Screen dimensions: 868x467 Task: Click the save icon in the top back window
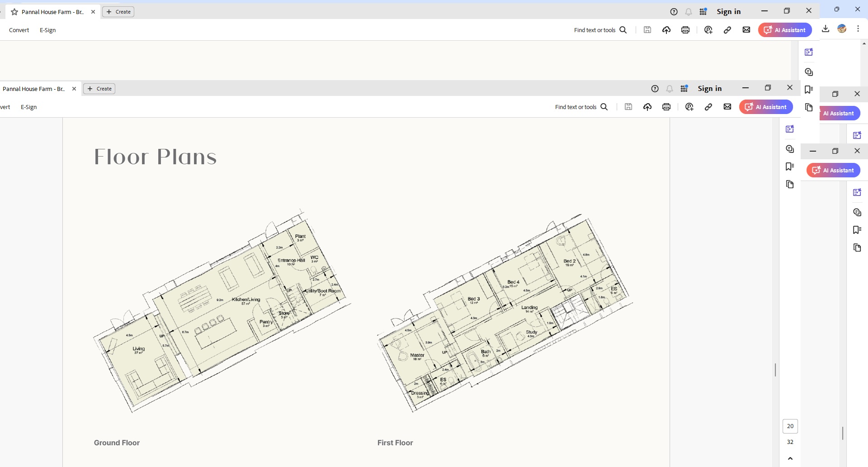(647, 30)
